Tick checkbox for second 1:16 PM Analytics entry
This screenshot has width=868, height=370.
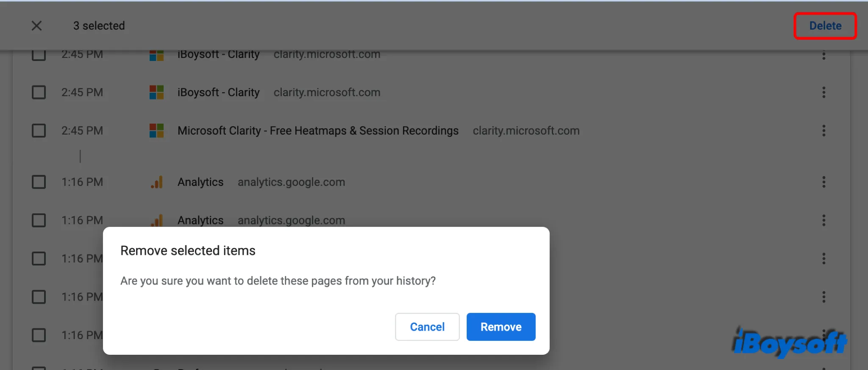[39, 220]
